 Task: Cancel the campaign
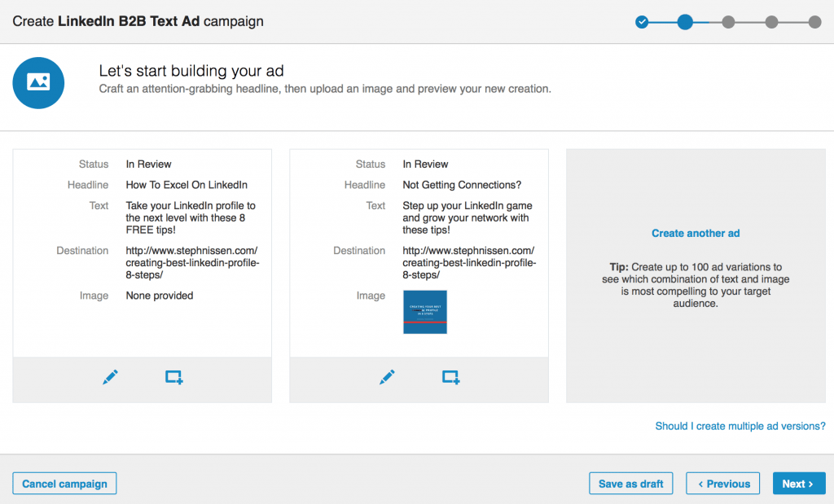65,484
